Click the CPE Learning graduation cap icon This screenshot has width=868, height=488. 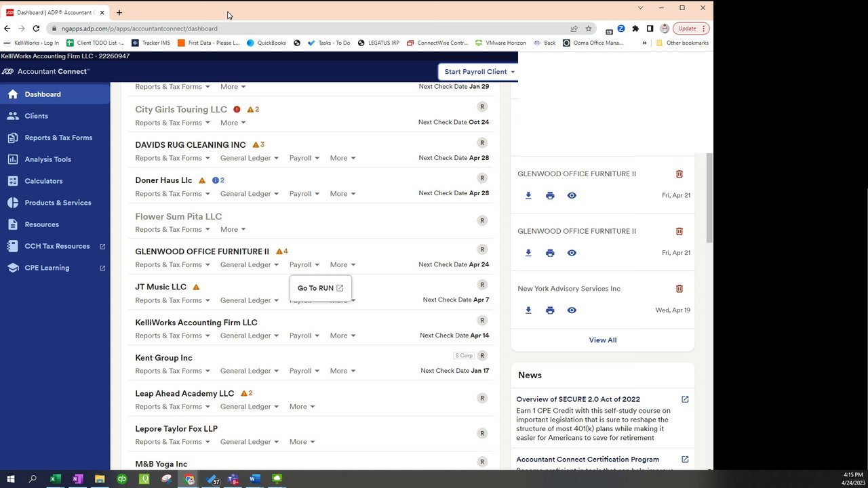(12, 268)
